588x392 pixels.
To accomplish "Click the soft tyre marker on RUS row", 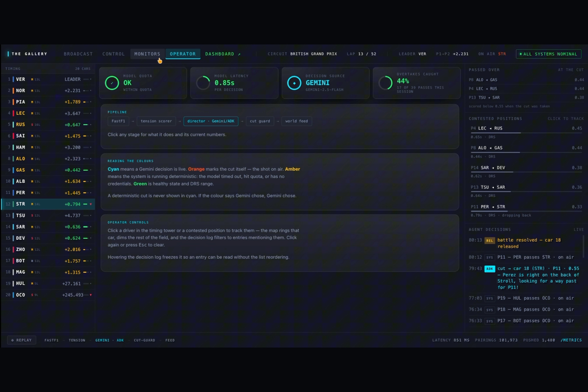I will (32, 125).
